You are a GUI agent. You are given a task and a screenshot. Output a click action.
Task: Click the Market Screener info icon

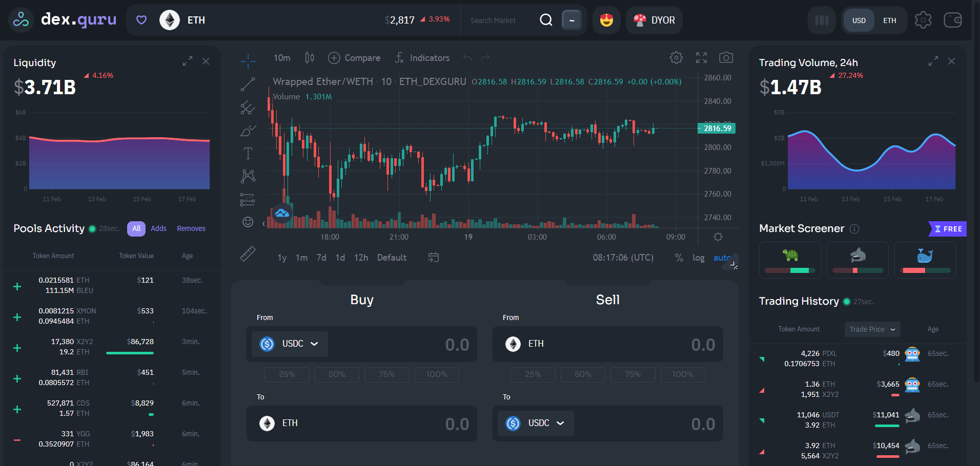pos(854,229)
